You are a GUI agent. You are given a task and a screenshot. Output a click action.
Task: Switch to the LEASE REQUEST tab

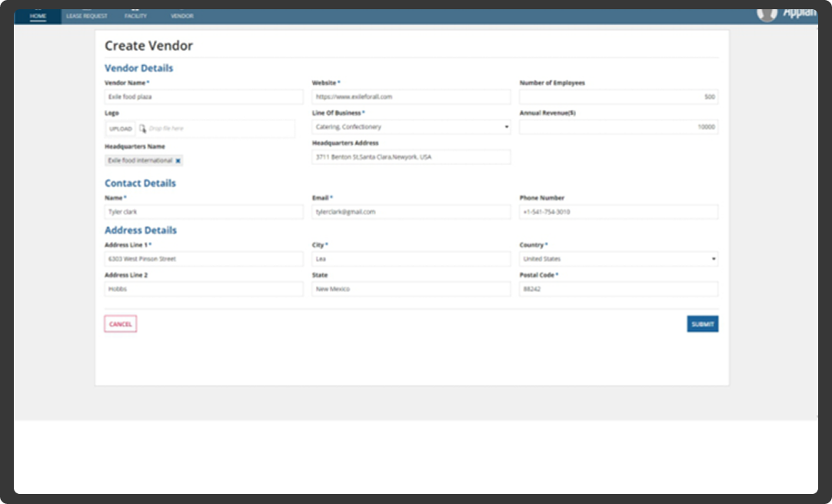85,15
